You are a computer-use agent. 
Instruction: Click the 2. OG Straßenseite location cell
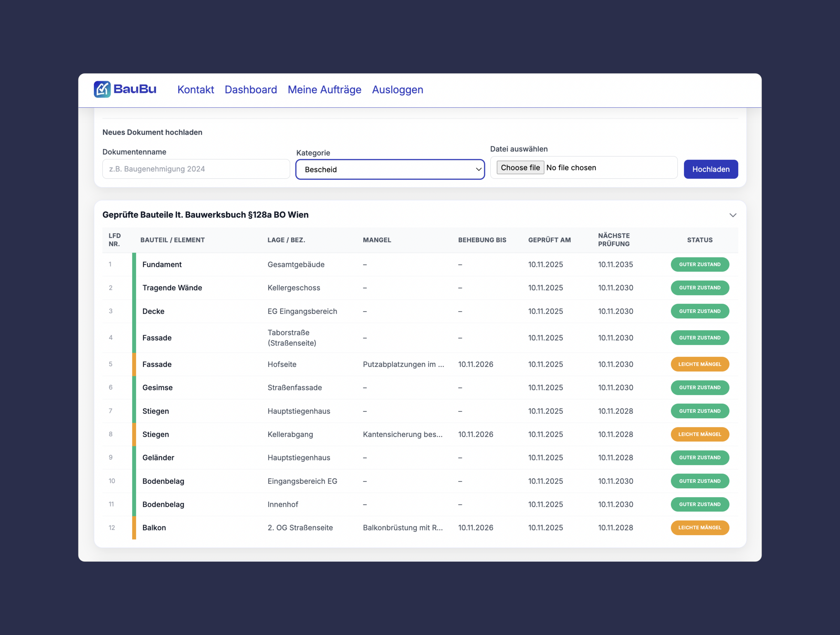pyautogui.click(x=300, y=527)
